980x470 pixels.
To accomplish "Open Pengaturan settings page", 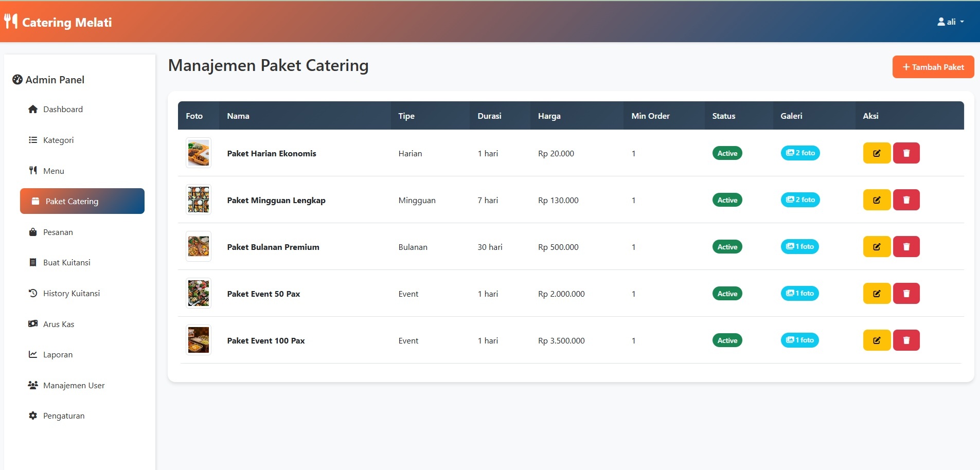I will coord(64,416).
